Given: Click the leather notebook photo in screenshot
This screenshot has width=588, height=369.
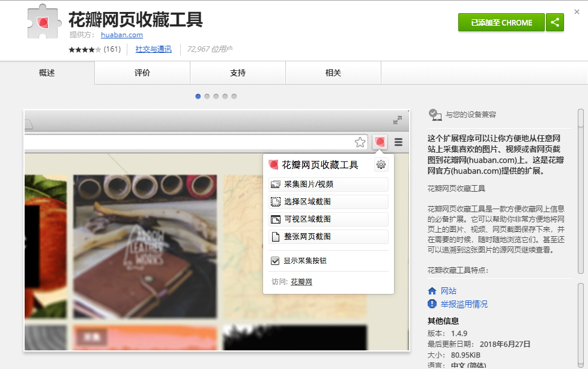Looking at the screenshot, I should (145, 246).
